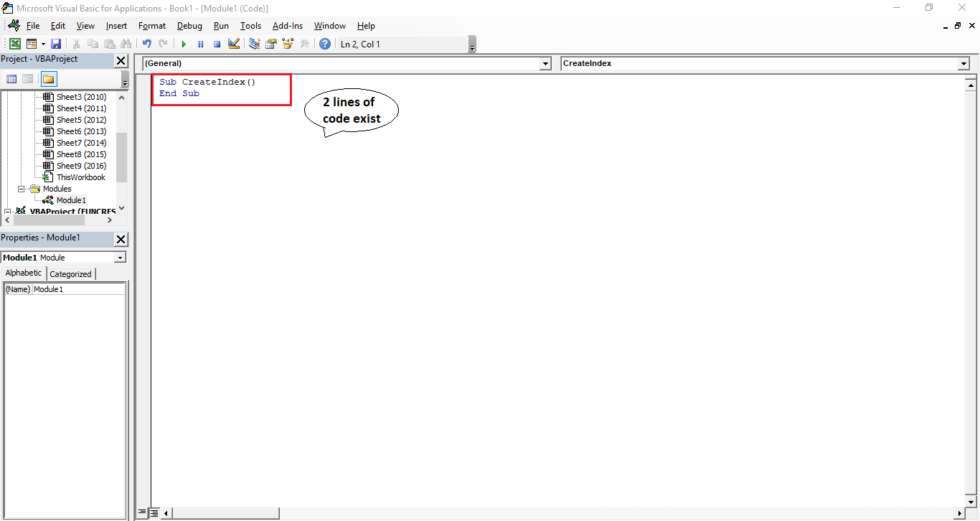980x521 pixels.
Task: Click the View Object icon in Project pane
Action: 28,79
